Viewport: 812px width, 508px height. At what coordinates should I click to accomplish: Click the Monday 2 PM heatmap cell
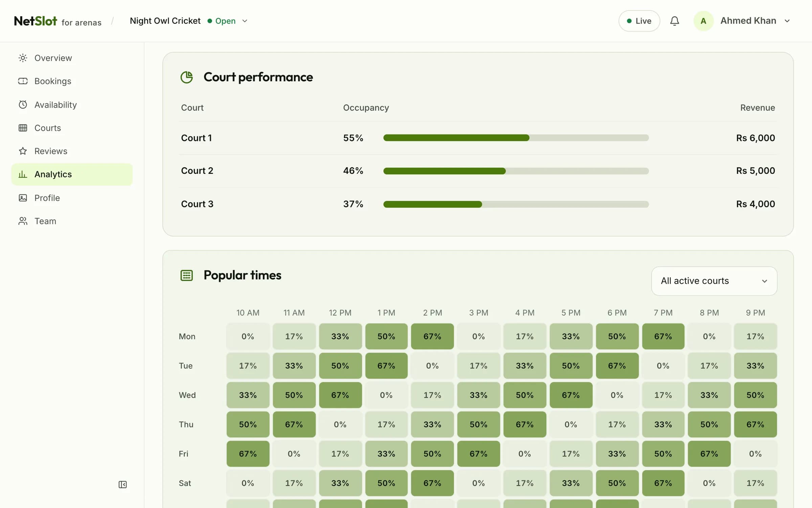(432, 336)
